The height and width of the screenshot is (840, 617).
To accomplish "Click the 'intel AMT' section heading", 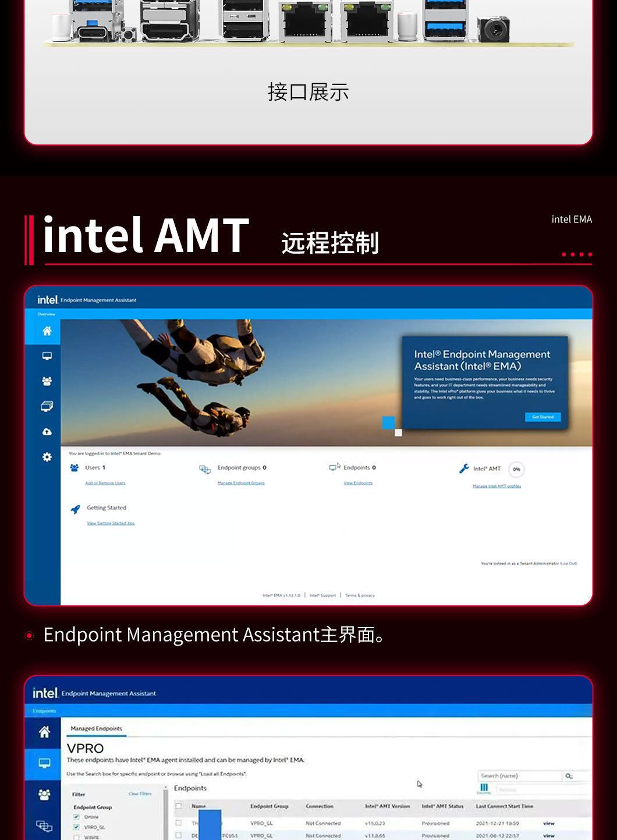I will pos(146,236).
